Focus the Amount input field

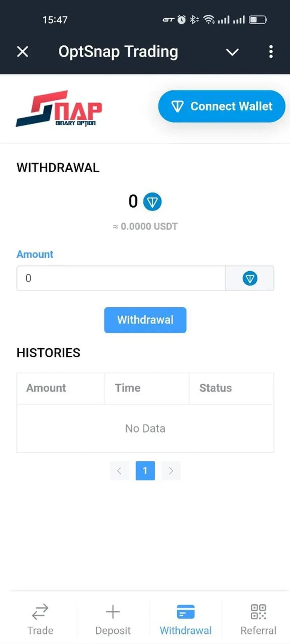pos(121,278)
